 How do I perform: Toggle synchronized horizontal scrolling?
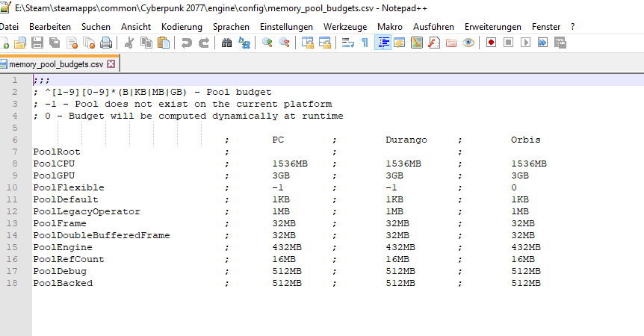[324, 43]
